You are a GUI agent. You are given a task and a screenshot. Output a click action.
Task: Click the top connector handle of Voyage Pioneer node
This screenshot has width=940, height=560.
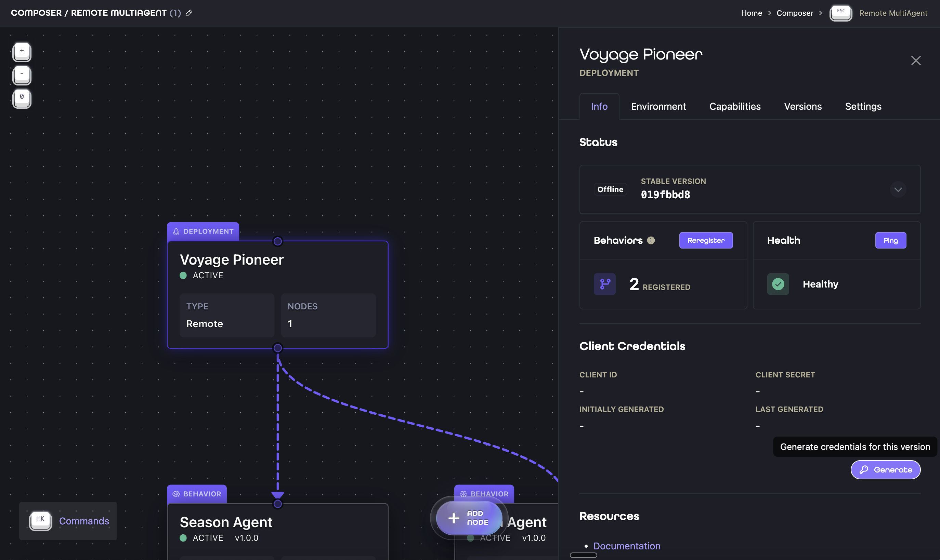pos(277,241)
